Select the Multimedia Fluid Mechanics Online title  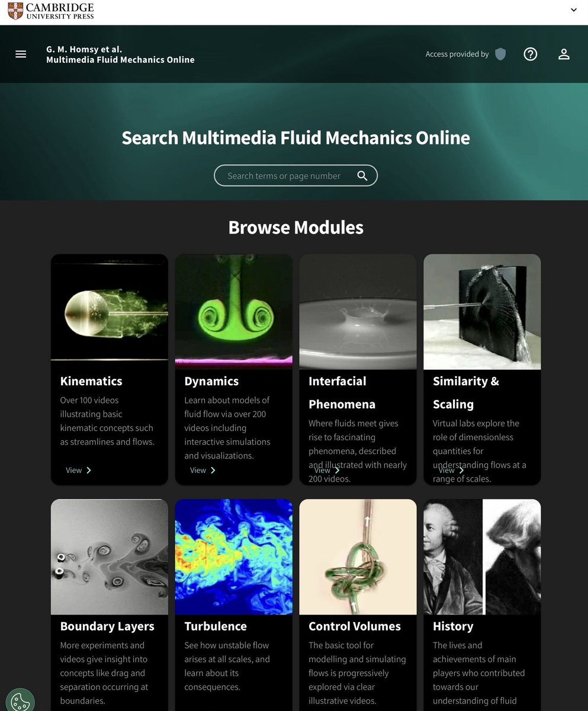click(120, 59)
